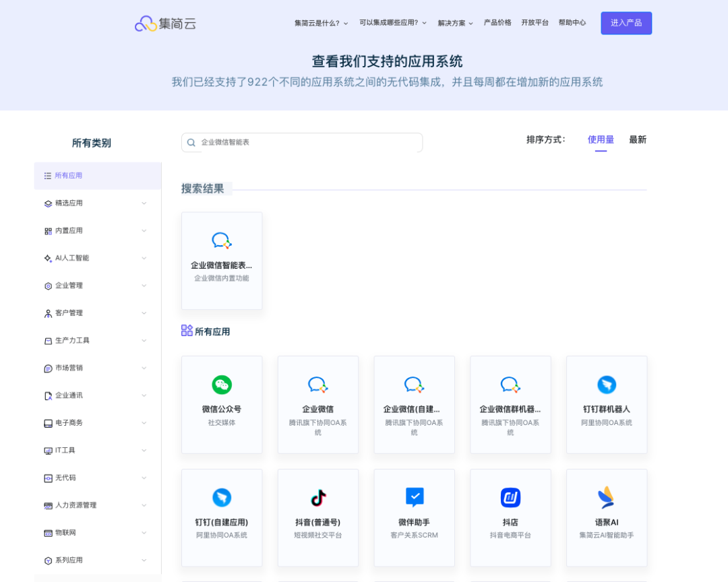Screen dimensions: 728x582
Task: Expand the 企业管理 category chevron
Action: point(144,286)
